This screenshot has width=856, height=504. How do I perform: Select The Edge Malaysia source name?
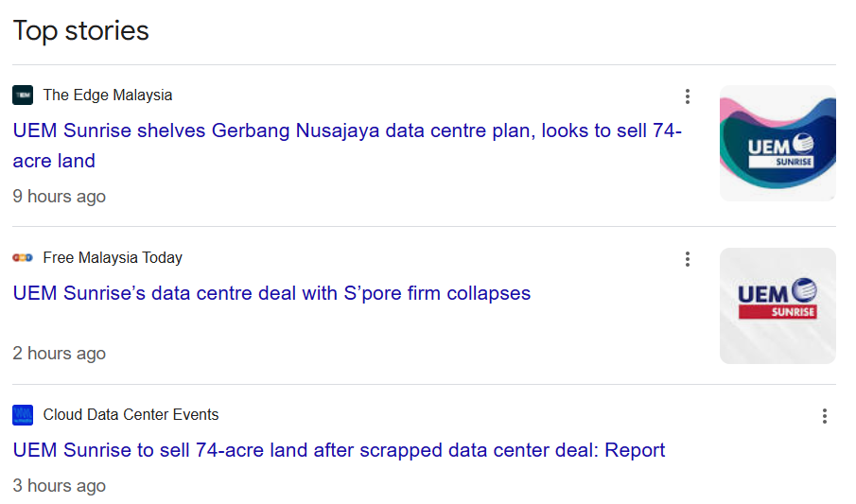pyautogui.click(x=108, y=95)
